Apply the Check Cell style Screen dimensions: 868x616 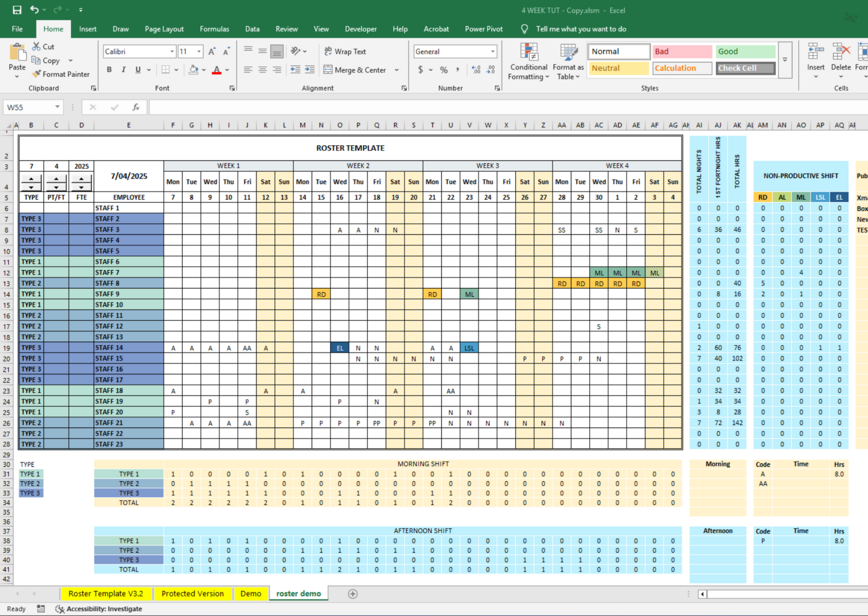click(x=745, y=68)
